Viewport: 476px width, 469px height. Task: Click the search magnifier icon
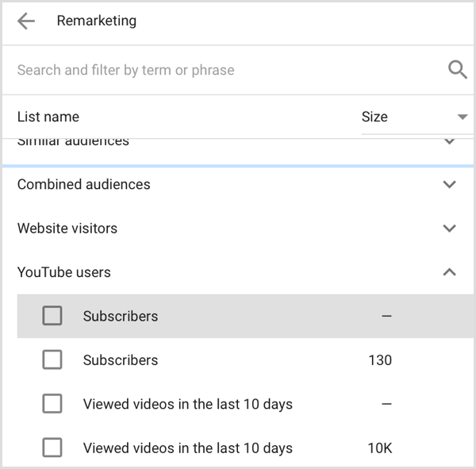click(x=458, y=70)
